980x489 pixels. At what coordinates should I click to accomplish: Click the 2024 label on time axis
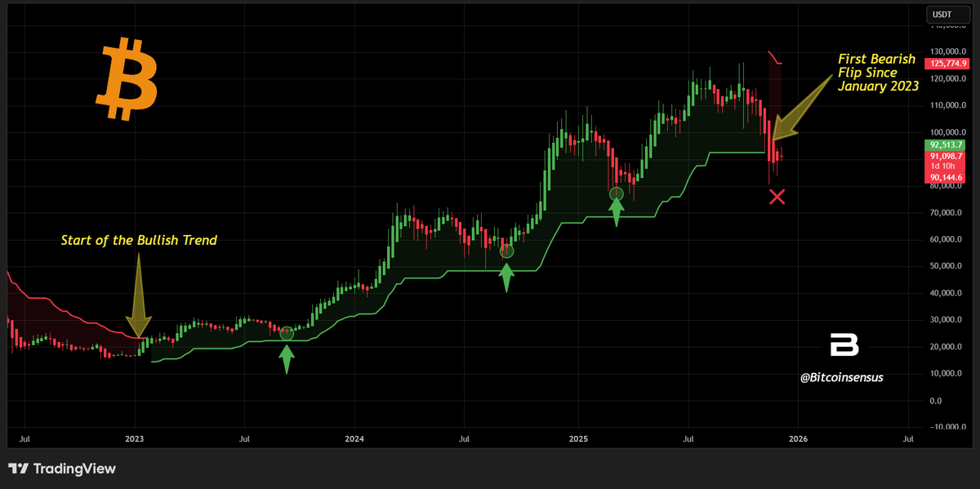354,439
